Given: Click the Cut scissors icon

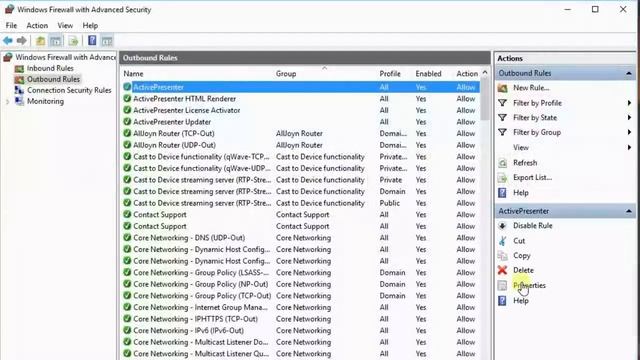Looking at the screenshot, I should 502,241.
